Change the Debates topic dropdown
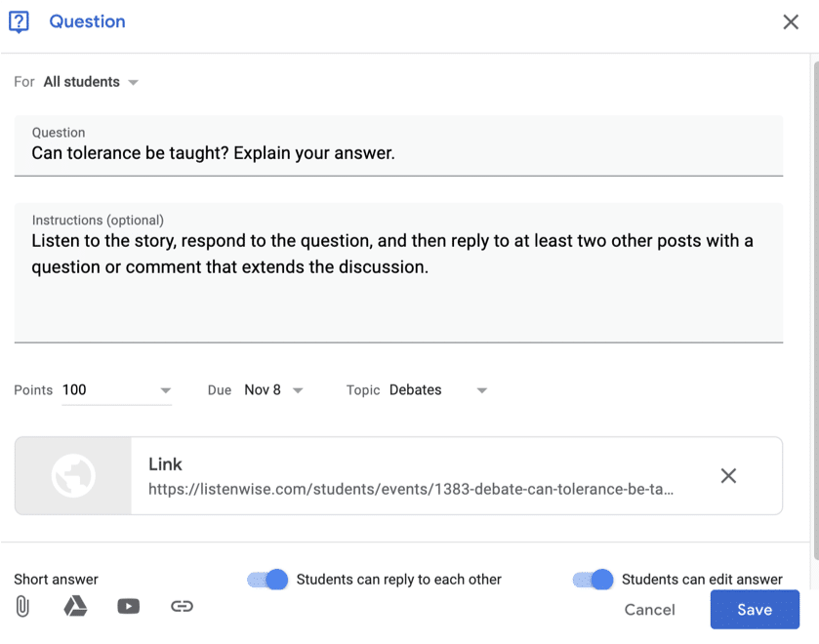Screen dimensions: 819x644 coord(438,390)
